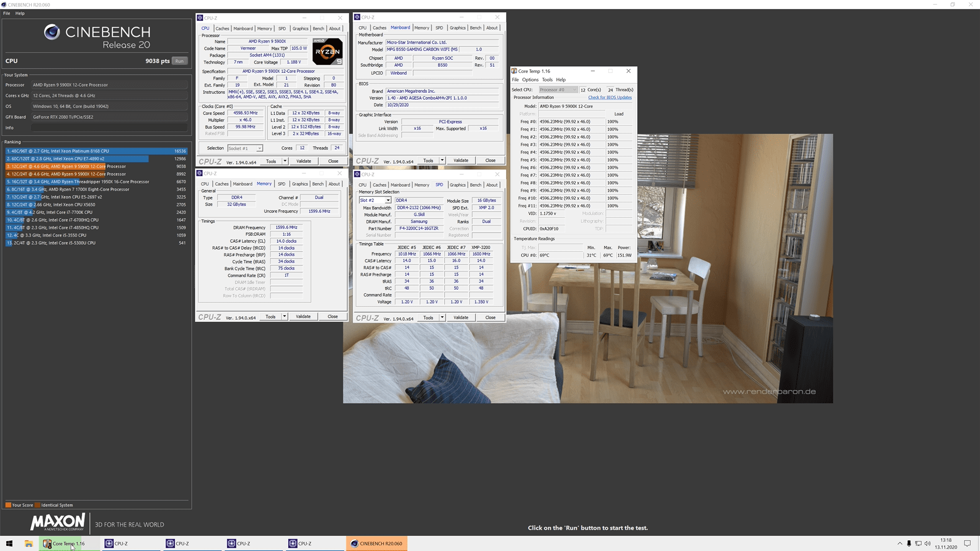
Task: Click Validate in Memory CPU-Z window
Action: (x=303, y=316)
